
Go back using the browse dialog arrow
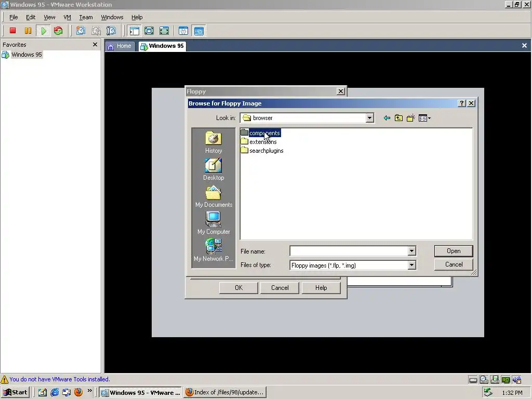(x=387, y=118)
